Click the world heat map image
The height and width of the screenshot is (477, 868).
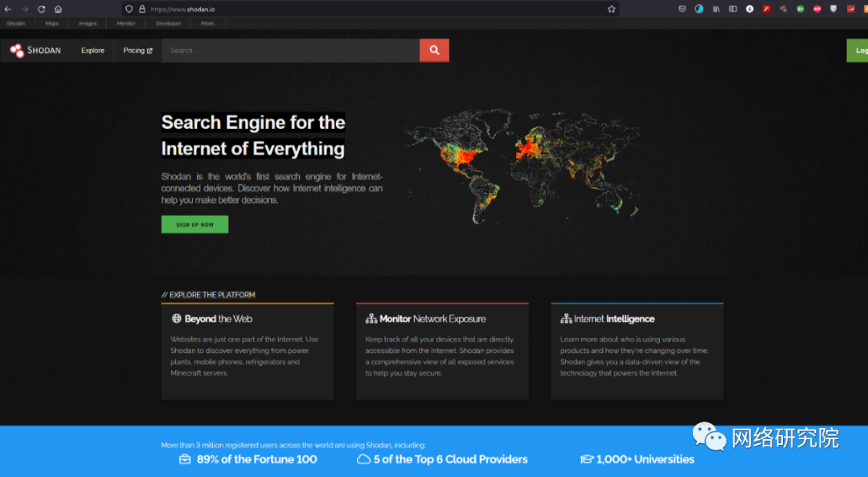pos(522,165)
